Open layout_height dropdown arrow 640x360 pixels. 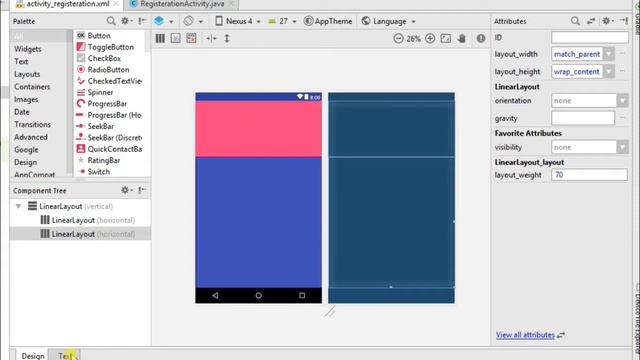pos(609,71)
